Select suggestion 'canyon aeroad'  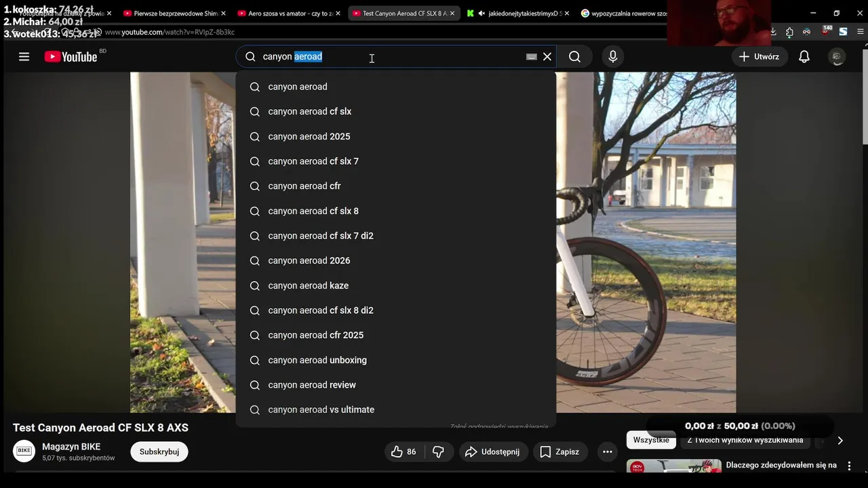pos(396,87)
